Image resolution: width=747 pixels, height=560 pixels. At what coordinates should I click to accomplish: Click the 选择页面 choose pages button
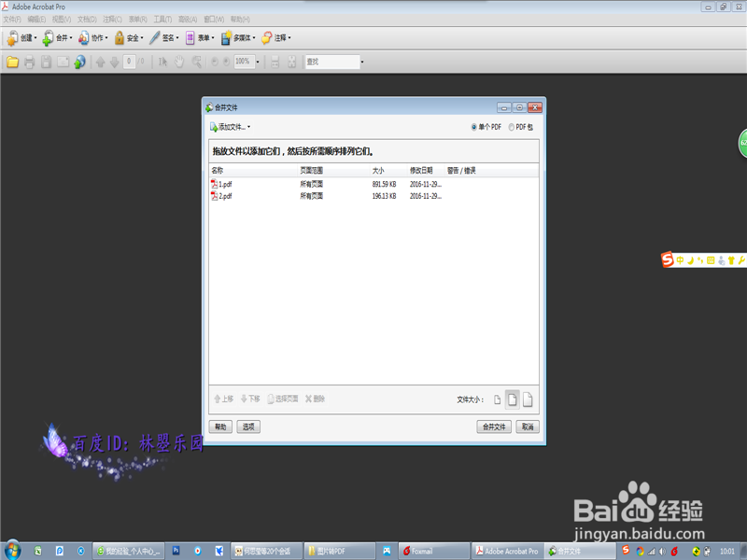pyautogui.click(x=283, y=399)
